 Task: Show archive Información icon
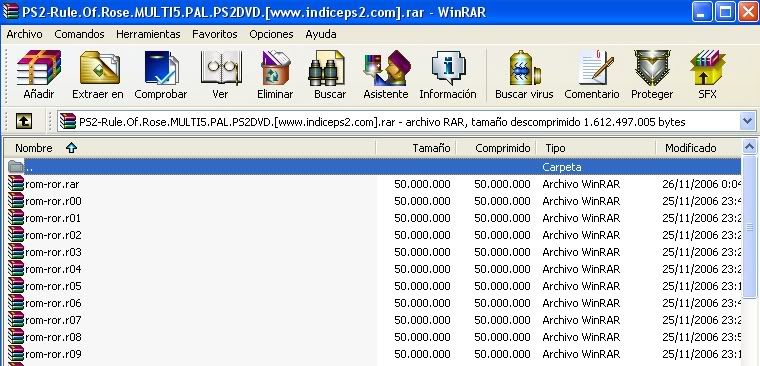(448, 68)
